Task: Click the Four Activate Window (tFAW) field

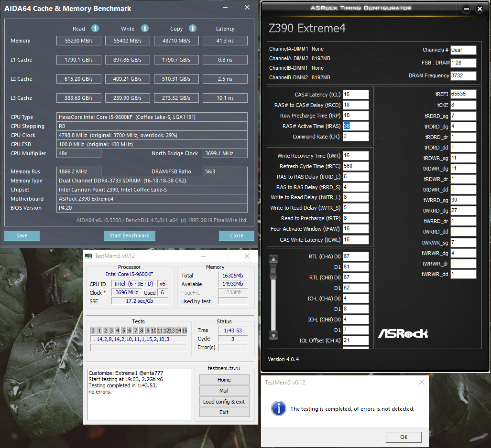Action: point(356,229)
